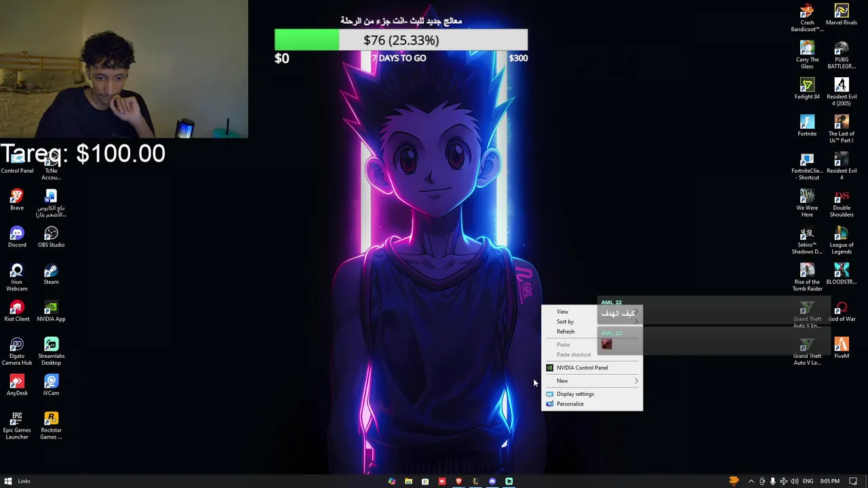Screen dimensions: 868x488
Task: Select the Double Shoulders desktop icon
Action: pos(842,203)
